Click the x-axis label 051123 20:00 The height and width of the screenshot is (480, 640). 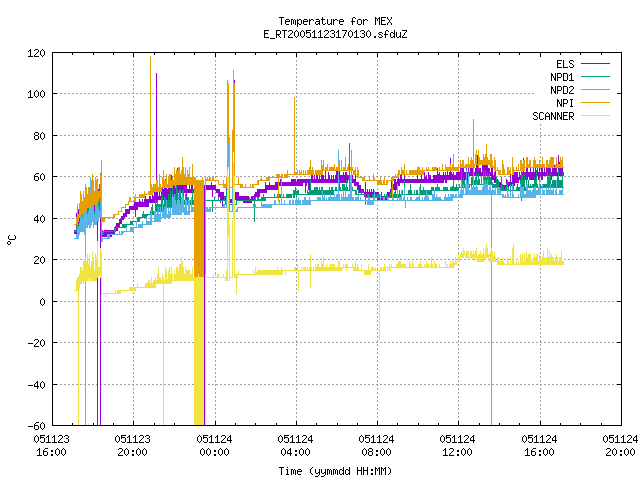pyautogui.click(x=133, y=446)
